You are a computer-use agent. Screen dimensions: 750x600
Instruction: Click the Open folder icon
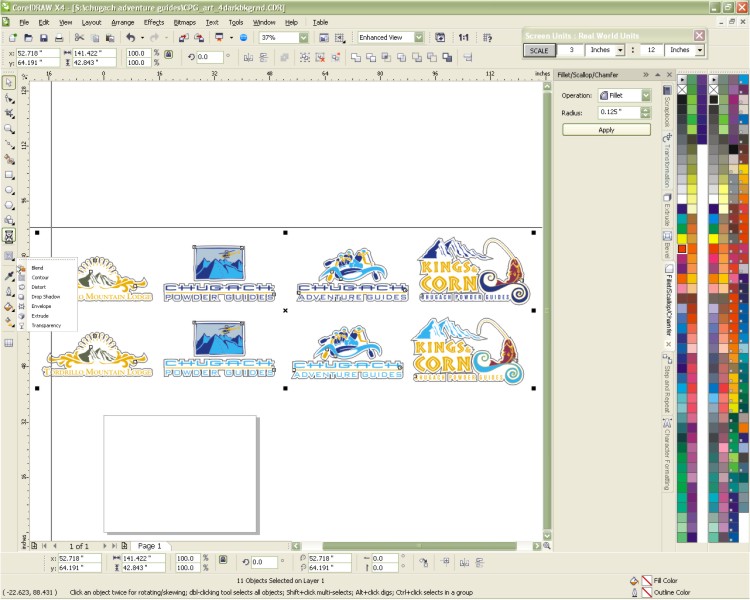tap(28, 38)
